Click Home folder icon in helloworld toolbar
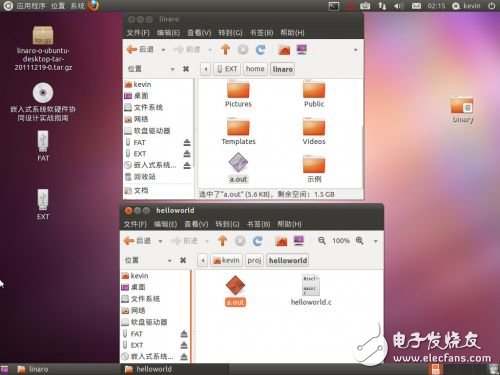The height and width of the screenshot is (375, 500). (x=281, y=241)
